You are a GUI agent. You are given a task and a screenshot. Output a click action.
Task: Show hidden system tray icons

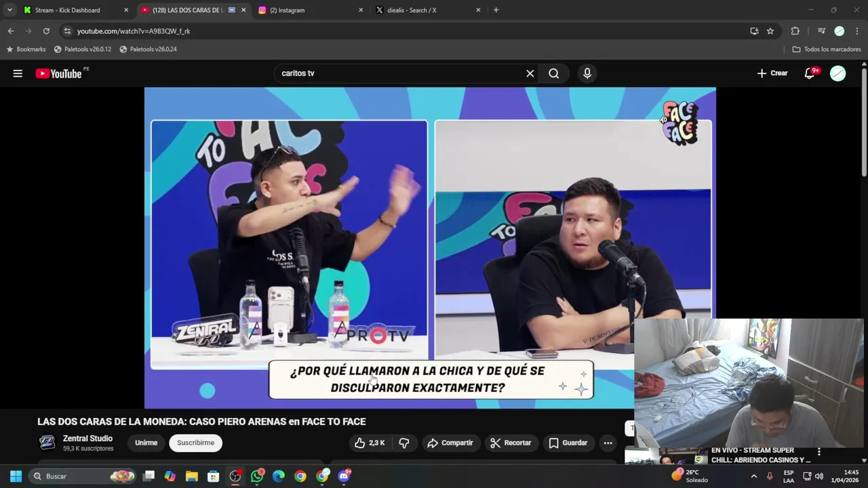tap(753, 476)
